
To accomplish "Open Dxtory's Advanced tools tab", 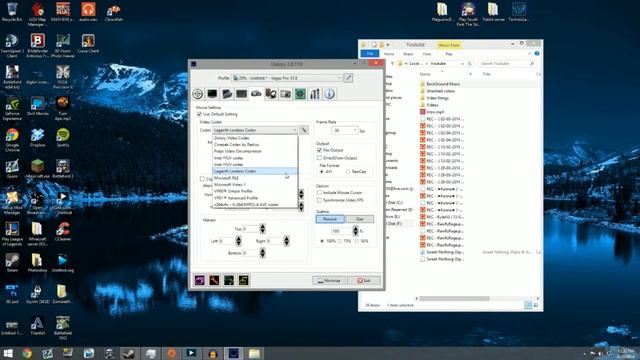I will click(x=315, y=94).
